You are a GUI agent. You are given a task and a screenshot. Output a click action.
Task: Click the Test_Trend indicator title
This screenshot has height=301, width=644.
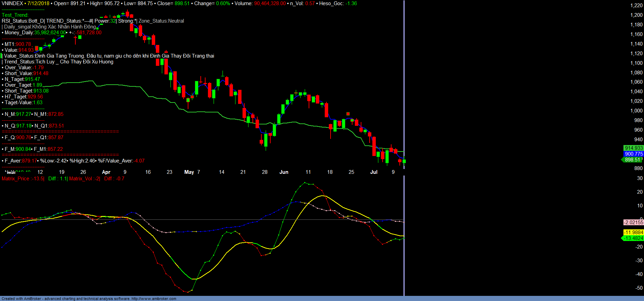point(15,15)
